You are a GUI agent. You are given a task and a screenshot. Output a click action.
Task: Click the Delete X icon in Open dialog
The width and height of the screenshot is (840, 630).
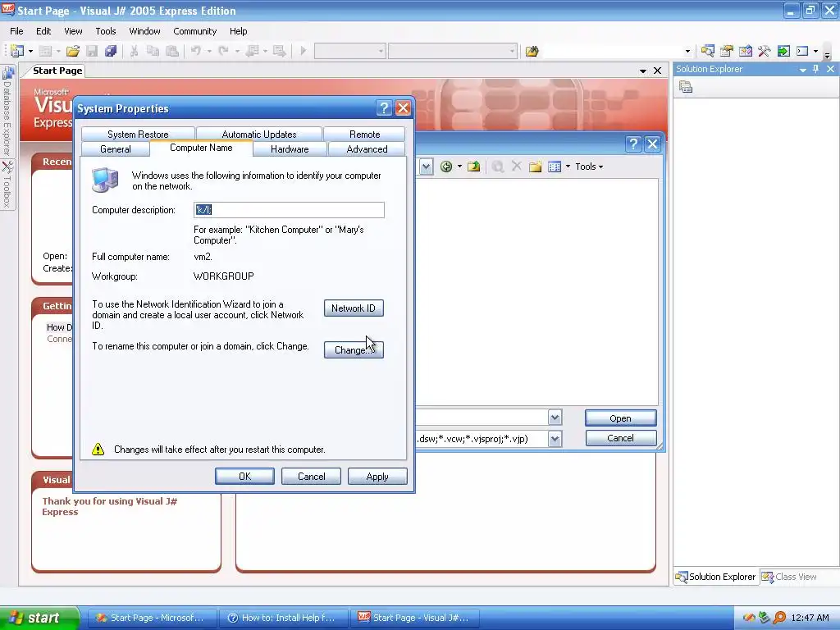pos(517,167)
